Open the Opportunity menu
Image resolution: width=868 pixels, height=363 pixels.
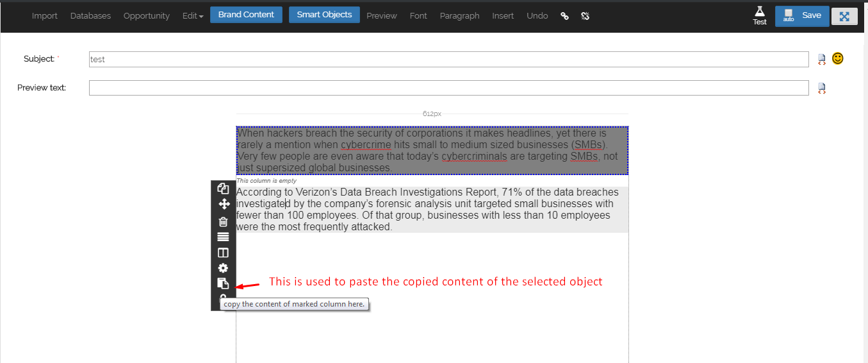coord(147,16)
